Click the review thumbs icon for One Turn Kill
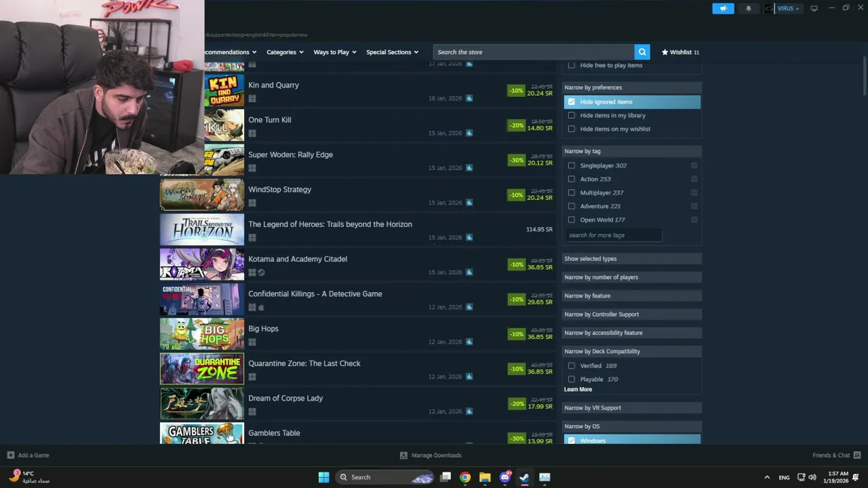Screen dimensions: 868x488 pyautogui.click(x=469, y=133)
